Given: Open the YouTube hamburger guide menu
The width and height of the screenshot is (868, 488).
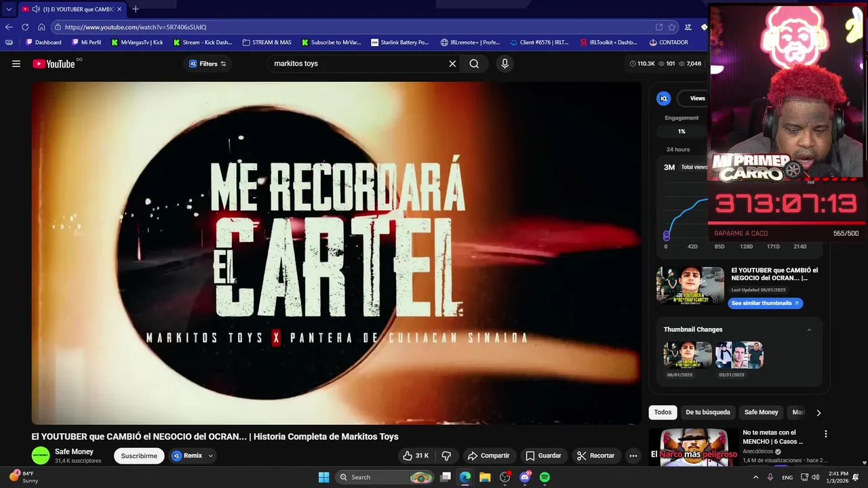Looking at the screenshot, I should (x=16, y=64).
